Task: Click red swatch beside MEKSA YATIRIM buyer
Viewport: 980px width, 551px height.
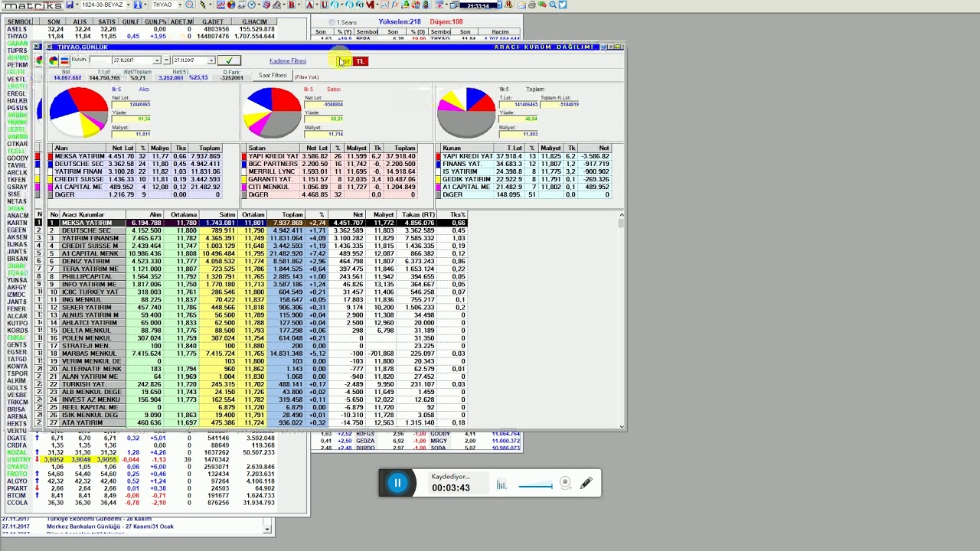Action: (x=51, y=156)
